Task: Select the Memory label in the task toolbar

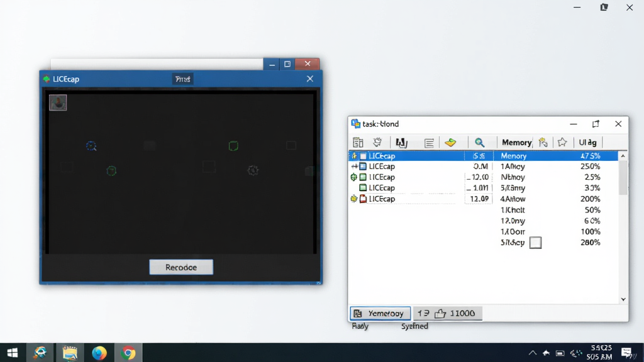Action: tap(516, 143)
